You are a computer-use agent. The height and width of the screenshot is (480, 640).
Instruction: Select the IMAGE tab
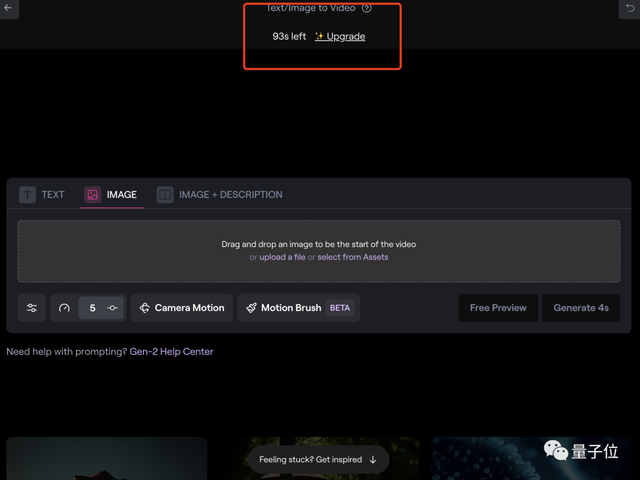(x=121, y=195)
